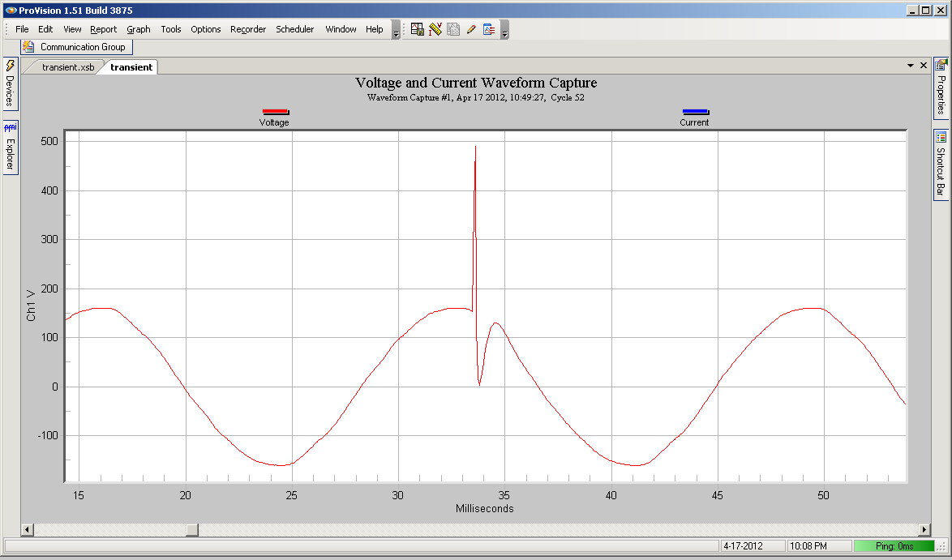Open the Scheduler menu
The image size is (952, 560).
[294, 29]
